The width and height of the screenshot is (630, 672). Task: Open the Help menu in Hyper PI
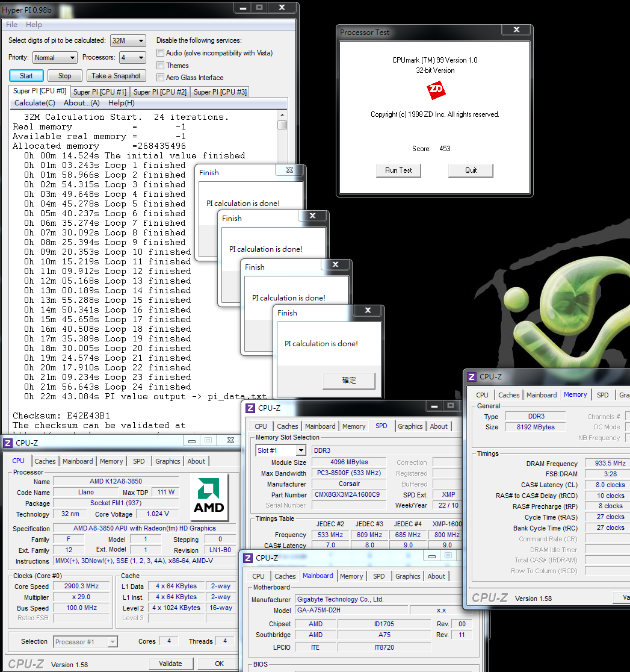click(x=34, y=25)
